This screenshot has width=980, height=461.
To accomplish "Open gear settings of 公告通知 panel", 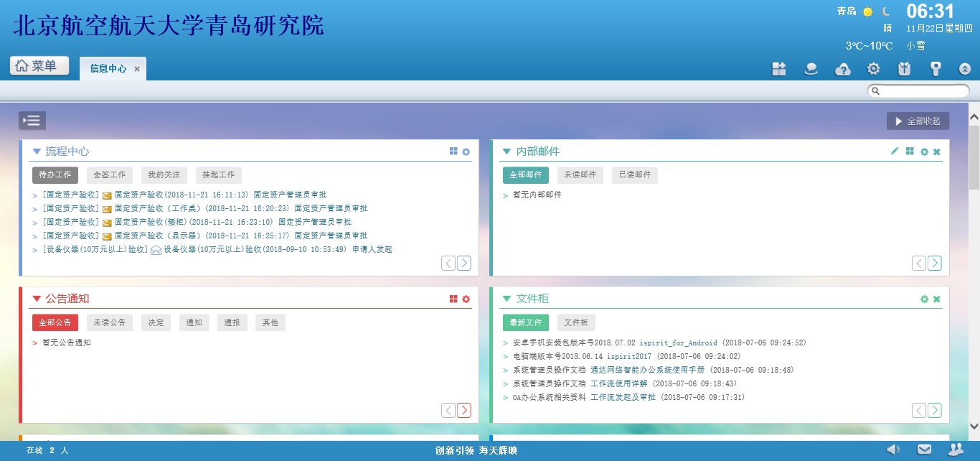I will point(466,299).
